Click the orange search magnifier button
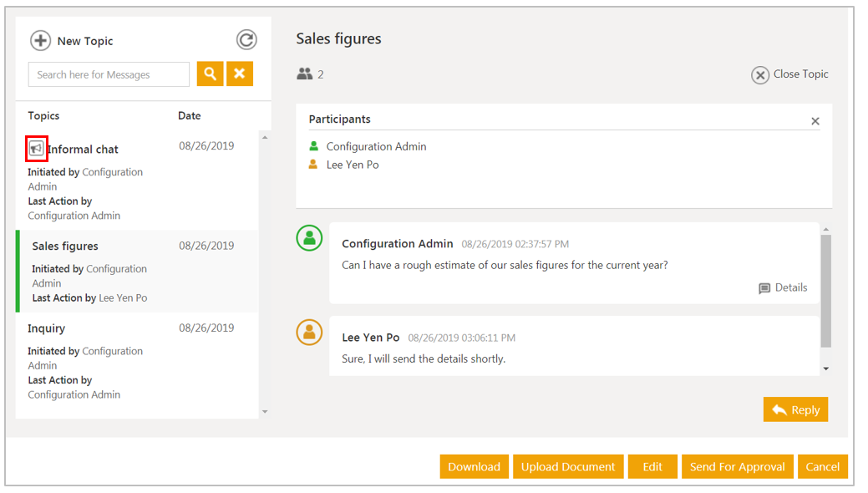This screenshot has height=493, width=868. pos(211,74)
